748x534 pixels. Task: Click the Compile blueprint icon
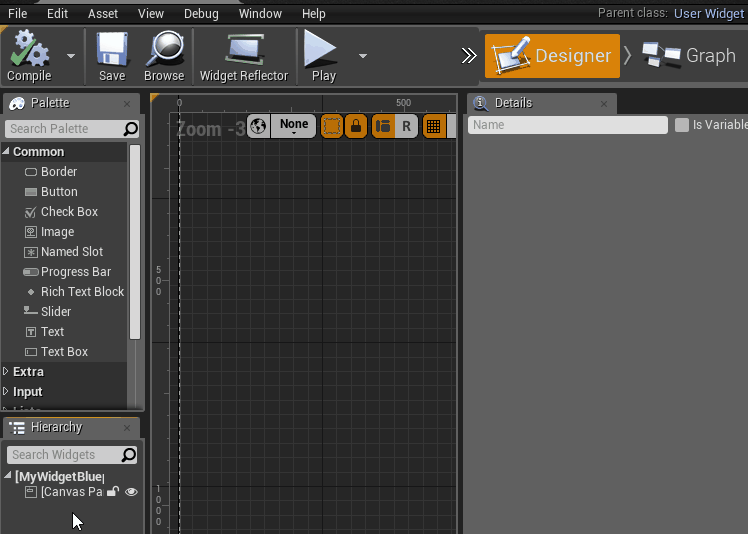click(29, 50)
